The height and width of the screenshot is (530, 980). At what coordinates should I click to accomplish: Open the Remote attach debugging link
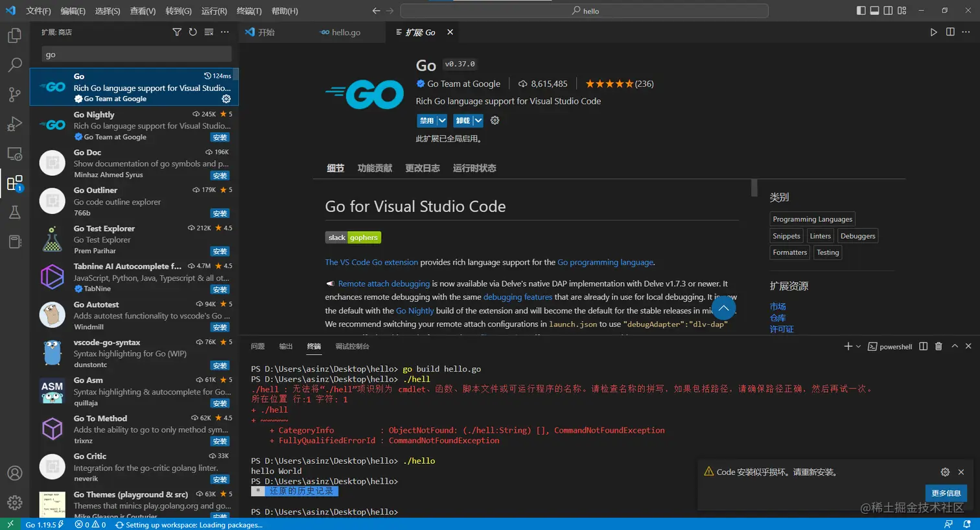384,283
